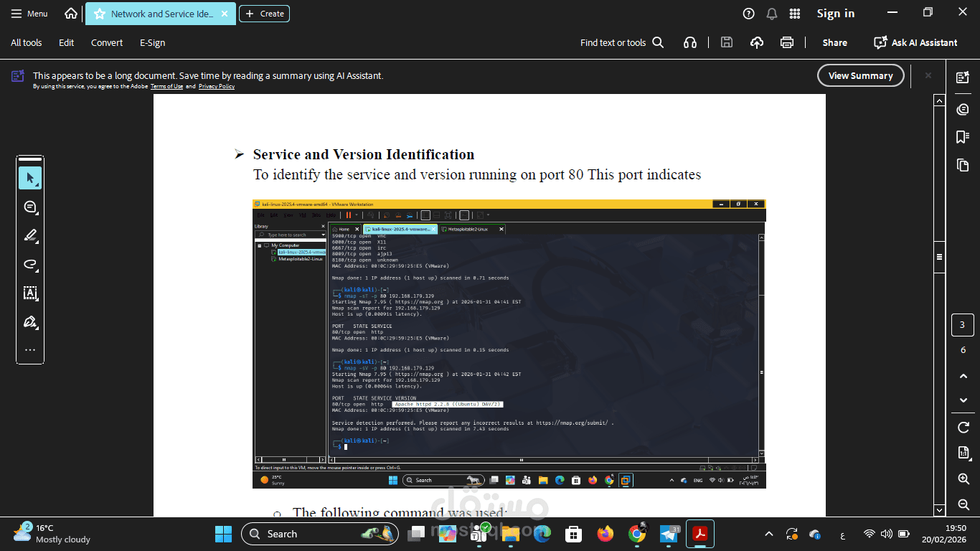
Task: Open the Convert tool
Action: pyautogui.click(x=107, y=42)
